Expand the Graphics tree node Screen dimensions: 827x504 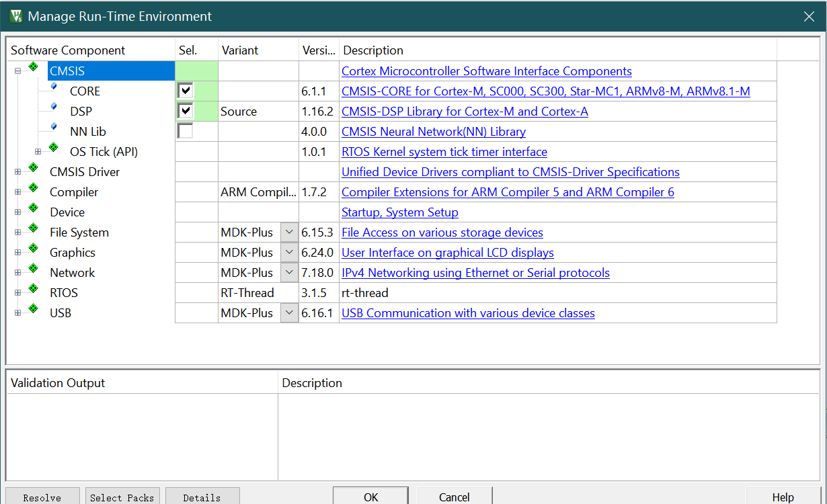pos(17,253)
